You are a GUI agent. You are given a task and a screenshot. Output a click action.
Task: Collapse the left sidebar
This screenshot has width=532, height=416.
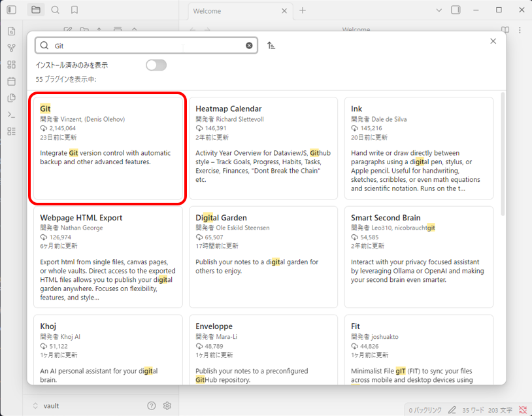[11, 10]
